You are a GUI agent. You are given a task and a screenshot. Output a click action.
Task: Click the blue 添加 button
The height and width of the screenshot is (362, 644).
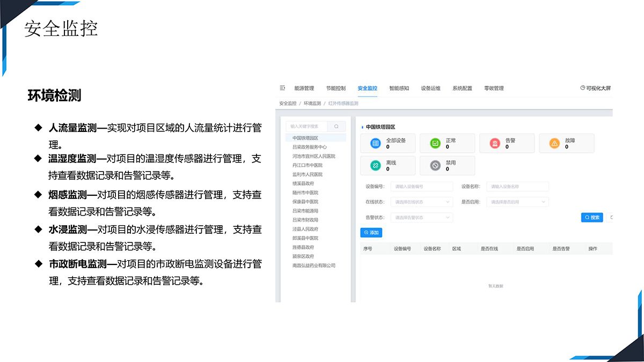point(371,233)
